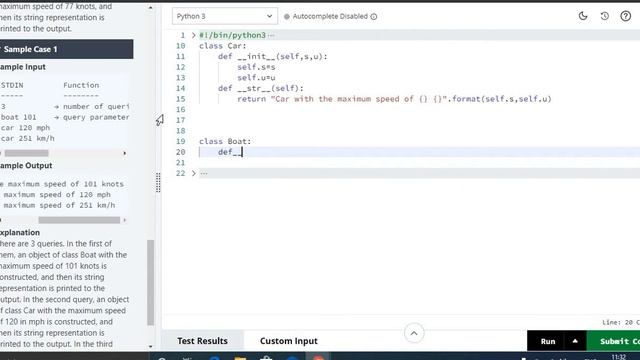The image size is (640, 360).
Task: Click the 'def __str__(self):' line
Action: pos(261,89)
